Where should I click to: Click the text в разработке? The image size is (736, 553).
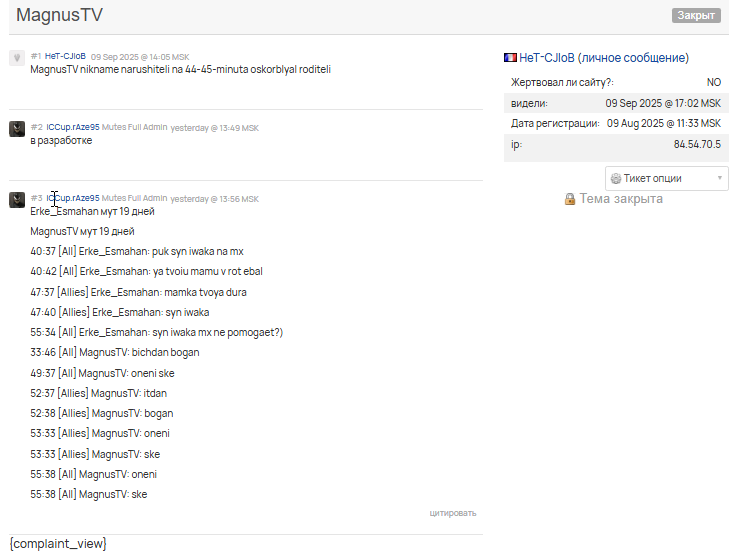61,140
